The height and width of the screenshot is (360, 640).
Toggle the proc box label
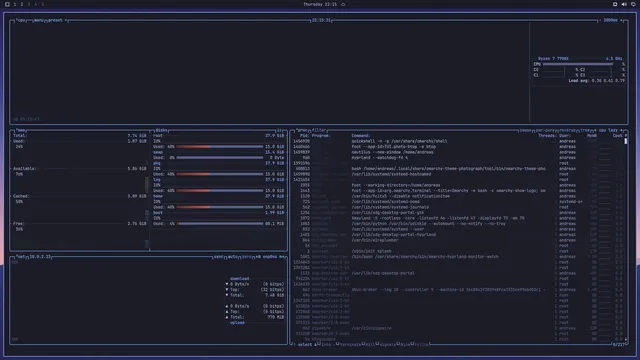pyautogui.click(x=302, y=131)
